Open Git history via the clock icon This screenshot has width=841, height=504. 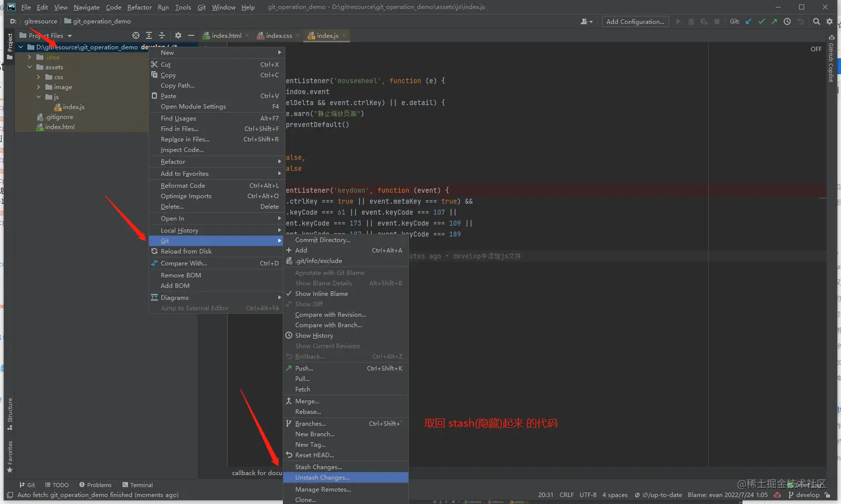[x=787, y=22]
